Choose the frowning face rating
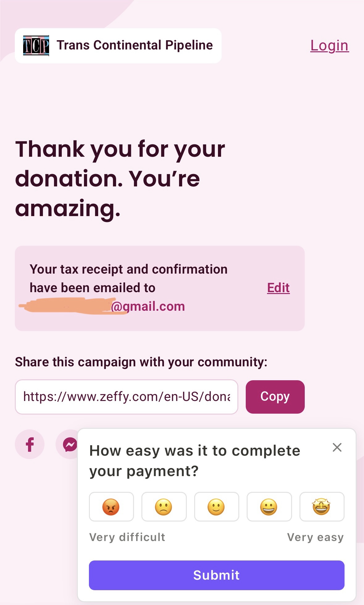 (x=164, y=507)
